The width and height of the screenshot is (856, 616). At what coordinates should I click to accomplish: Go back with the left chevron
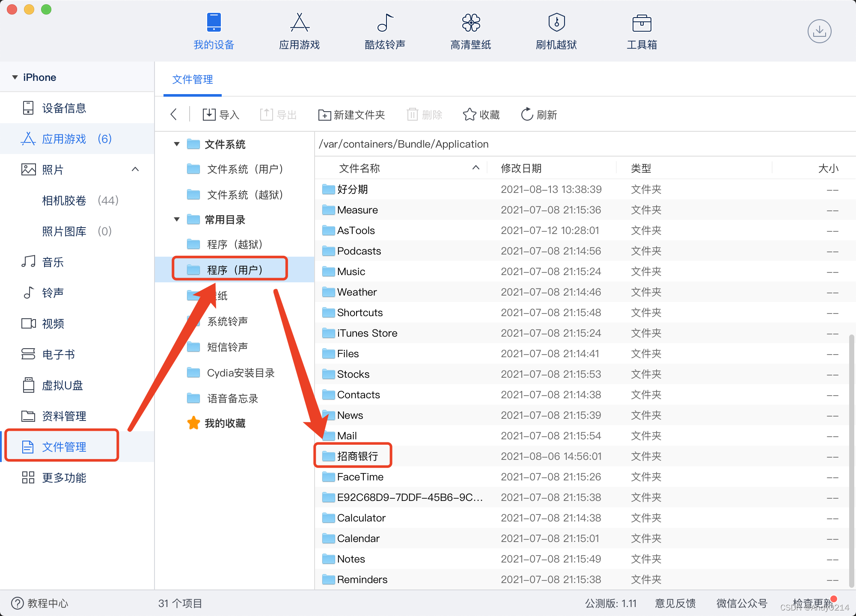(x=174, y=115)
